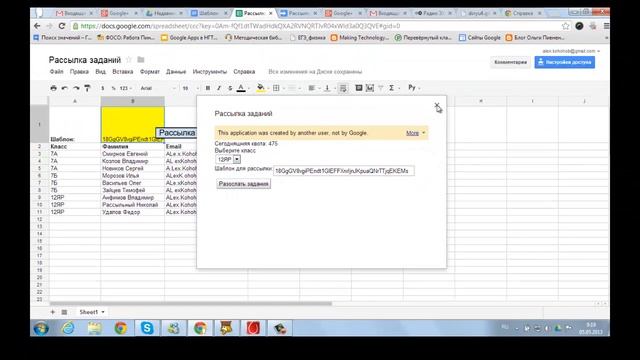Open the Вставка menu
This screenshot has height=360, width=640.
(123, 71)
